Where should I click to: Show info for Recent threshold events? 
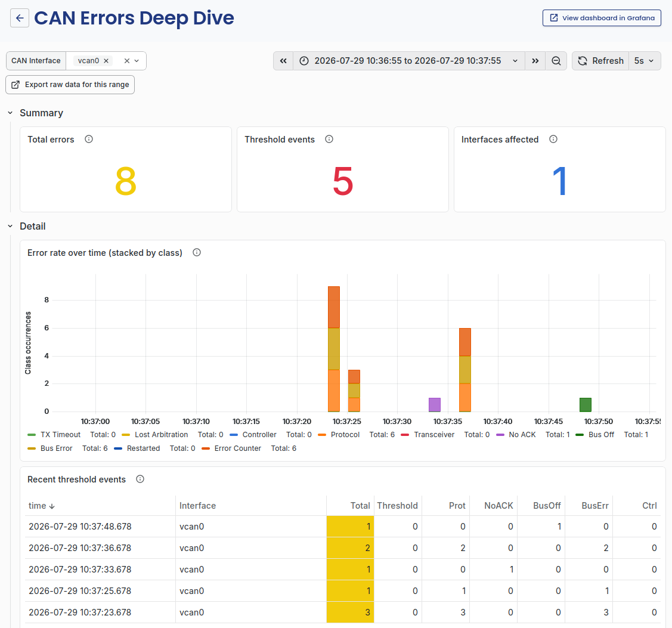tap(140, 479)
